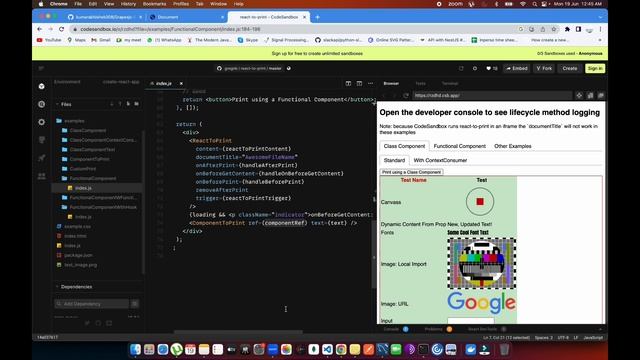The height and width of the screenshot is (360, 640).
Task: Select the With ContextConsumer sub-tab
Action: tap(440, 160)
